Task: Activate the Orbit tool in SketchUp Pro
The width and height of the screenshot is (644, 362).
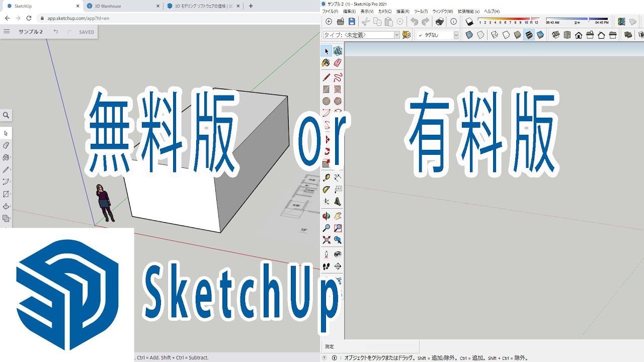Action: point(327,216)
